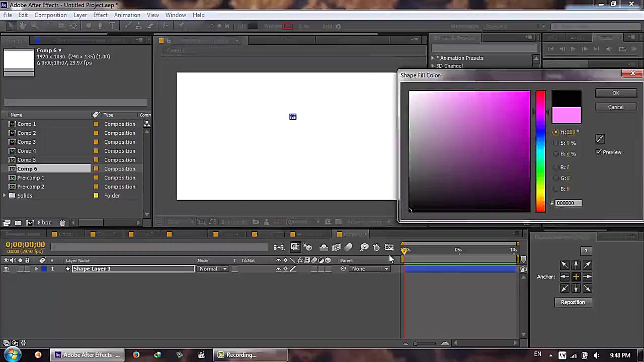Select the Saturation (S) radio button

click(x=555, y=143)
